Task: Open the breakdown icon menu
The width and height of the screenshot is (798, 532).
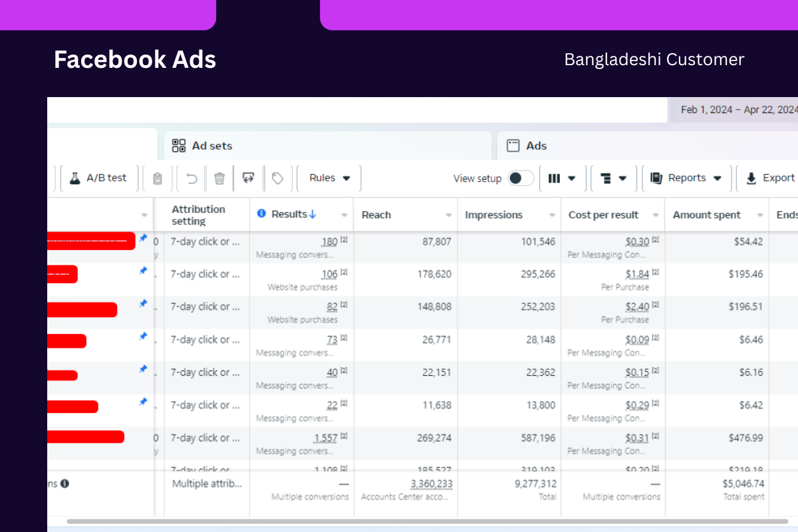Action: (613, 178)
